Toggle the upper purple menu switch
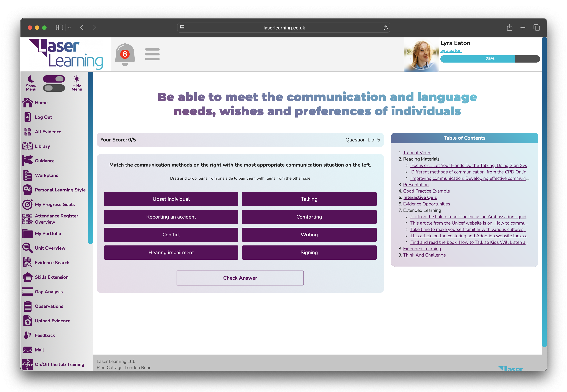This screenshot has height=392, width=567. point(54,79)
